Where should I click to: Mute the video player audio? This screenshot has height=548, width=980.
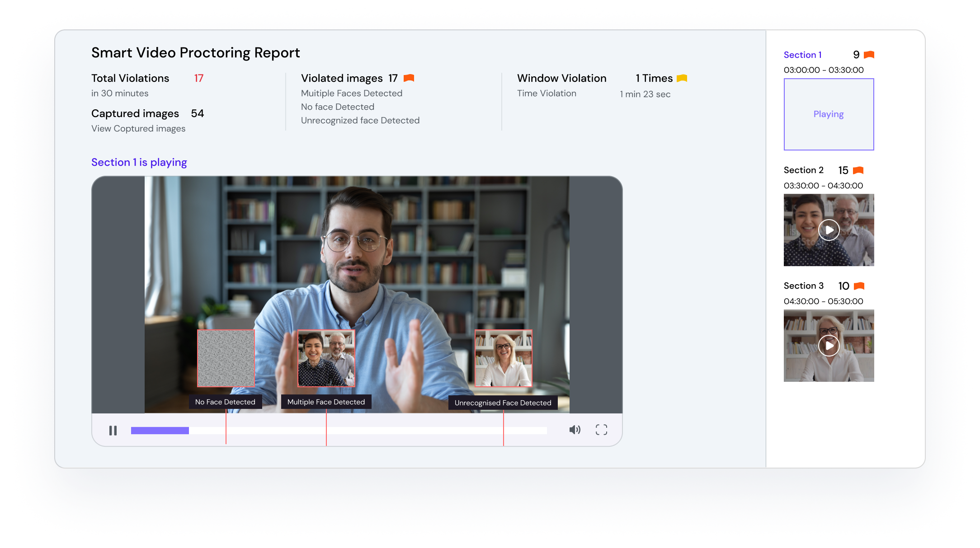click(575, 430)
